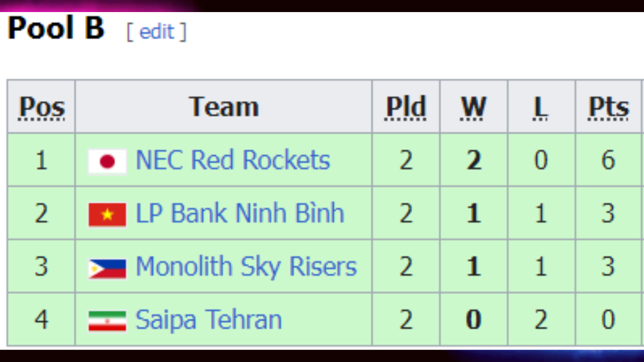
Task: Click the Pts column header abbreviation
Action: pyautogui.click(x=609, y=108)
